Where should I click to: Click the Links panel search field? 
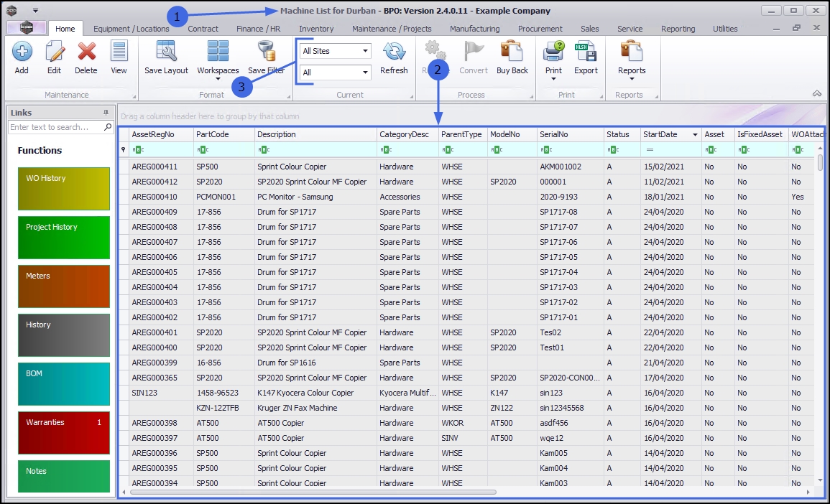point(56,127)
